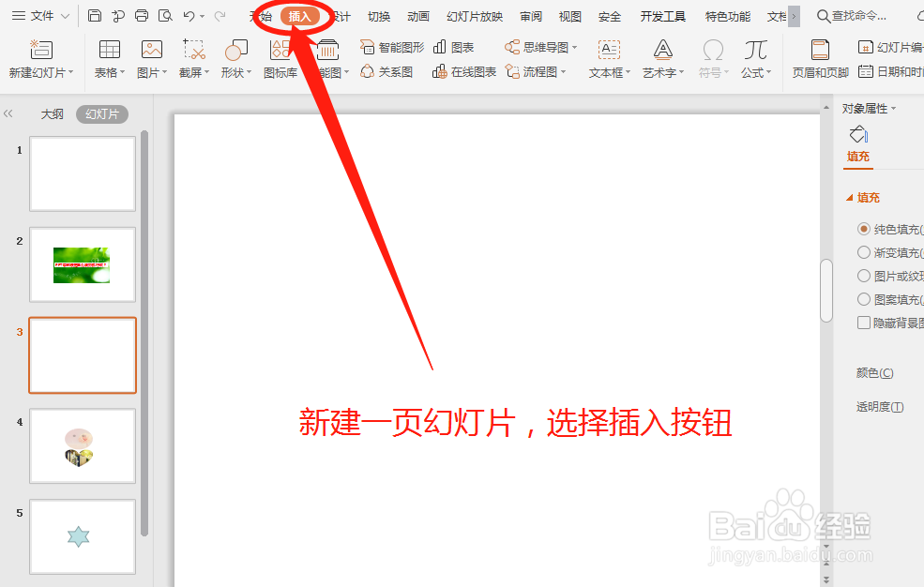The image size is (924, 587).
Task: Select Solid Fill 纯色填充 radio button
Action: click(864, 229)
